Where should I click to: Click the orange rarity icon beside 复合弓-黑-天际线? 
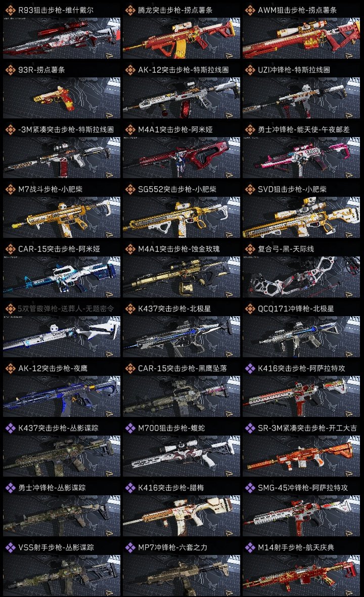(x=250, y=249)
